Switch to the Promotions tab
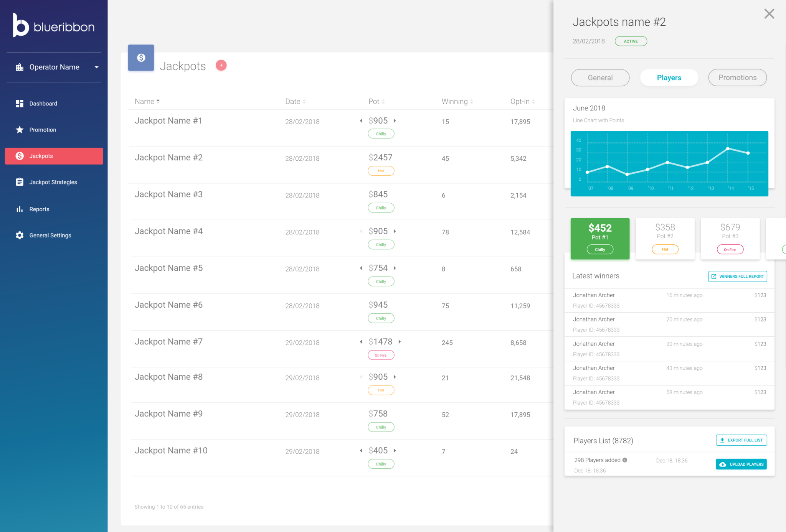The height and width of the screenshot is (532, 786). point(737,77)
